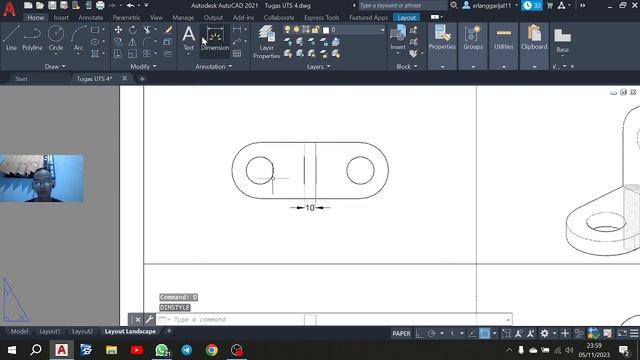Select the Circle tool
The image size is (640, 360).
[x=56, y=38]
